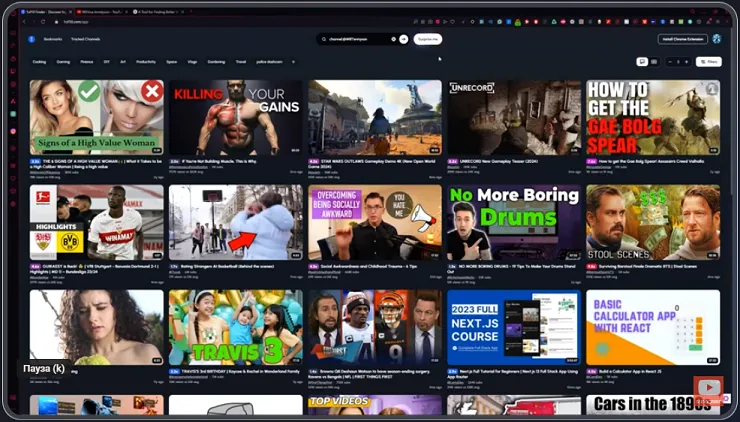
Task: Open the Tracked Channels tab
Action: pyautogui.click(x=86, y=39)
